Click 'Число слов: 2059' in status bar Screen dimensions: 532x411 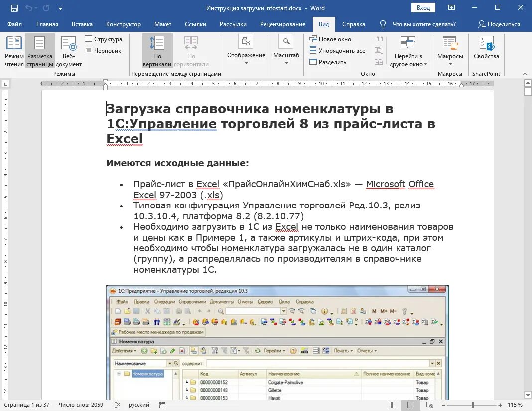tap(81, 405)
